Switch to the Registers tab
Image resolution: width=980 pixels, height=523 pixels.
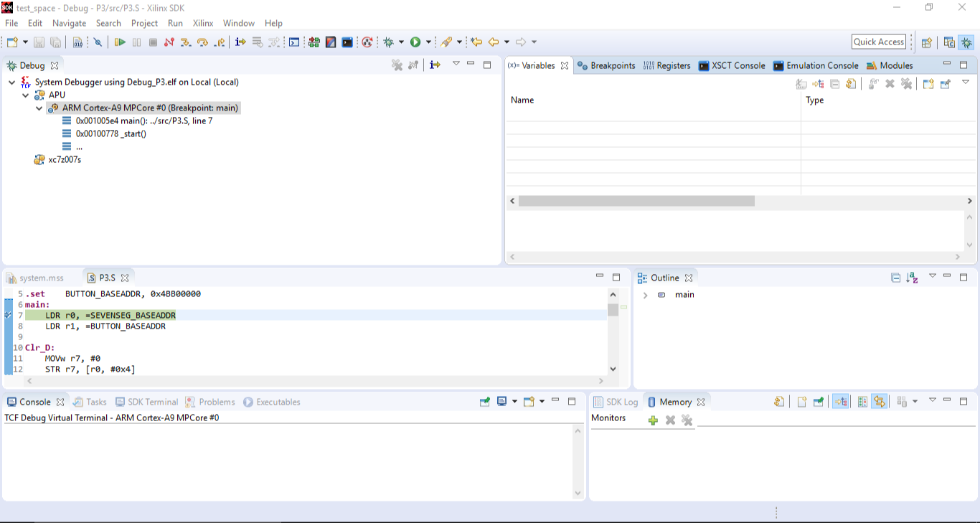click(666, 65)
